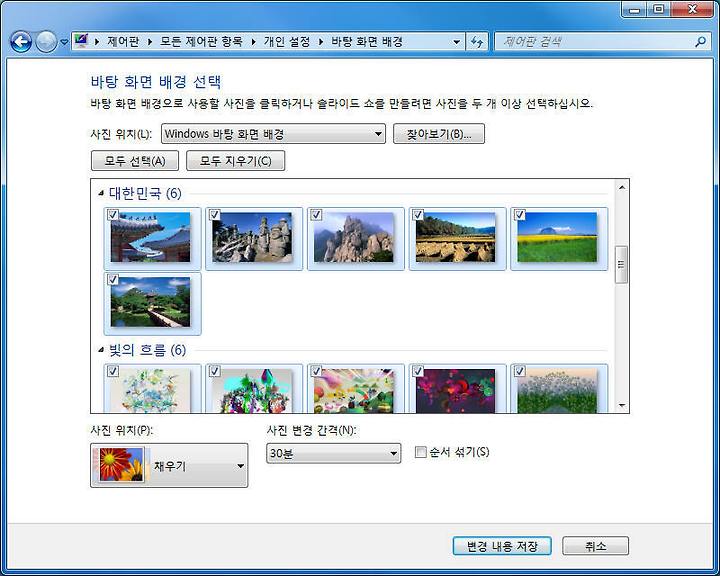Select the garden pond pavilion thumbnail
This screenshot has height=576, width=720.
click(151, 302)
